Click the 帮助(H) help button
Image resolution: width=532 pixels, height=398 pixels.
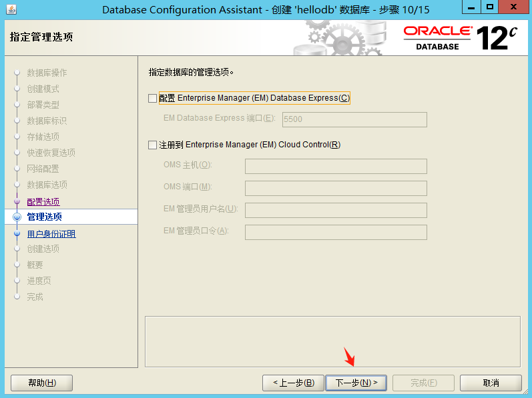42,383
